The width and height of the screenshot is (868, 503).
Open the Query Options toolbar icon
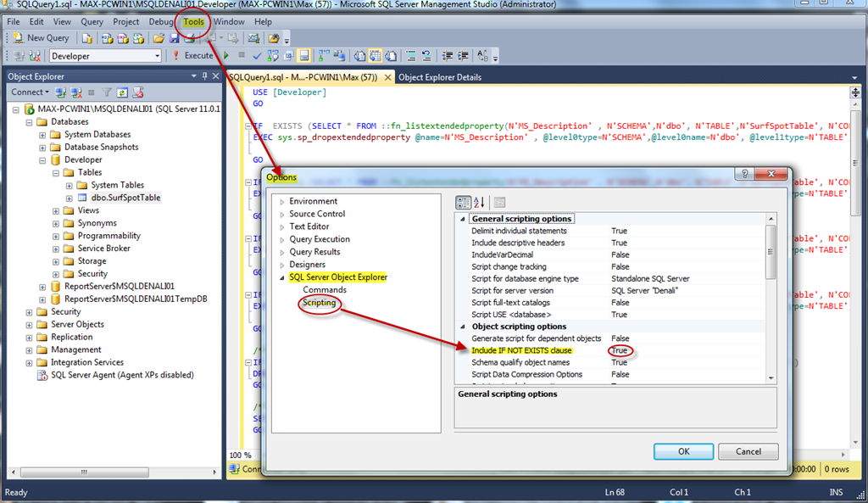[x=288, y=55]
